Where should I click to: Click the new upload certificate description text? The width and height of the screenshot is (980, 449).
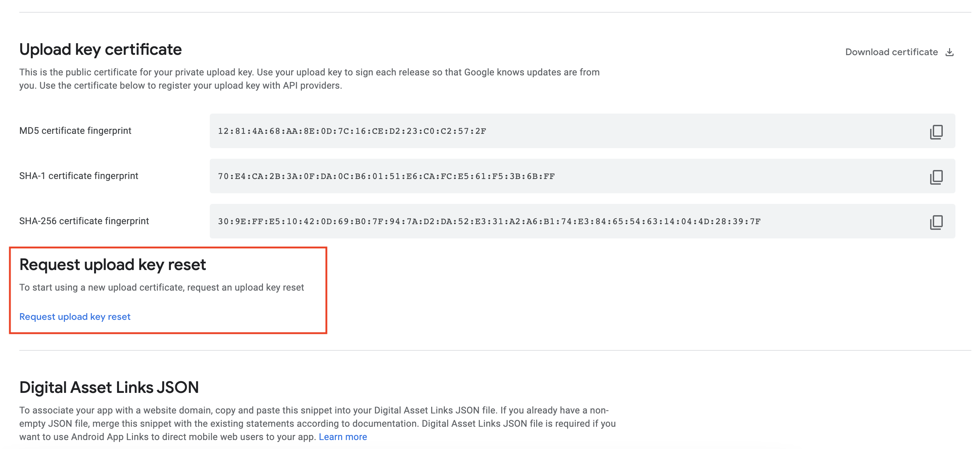[x=162, y=287]
